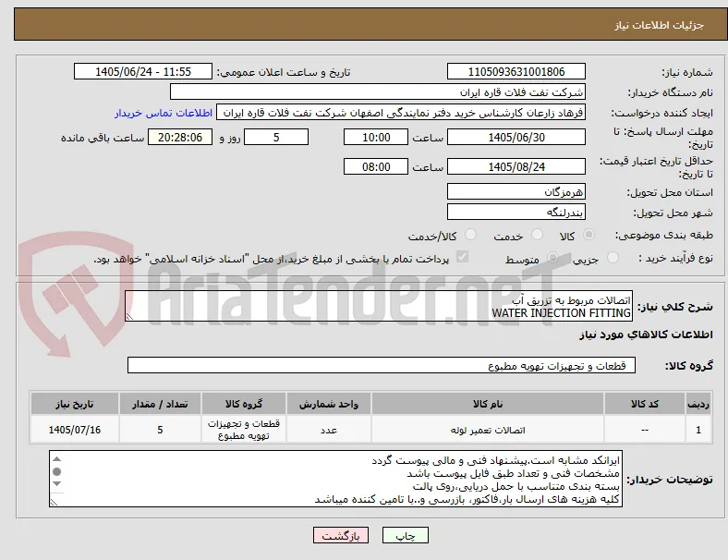The image size is (728, 560).
Task: Click the گروه کالا column header
Action: pyautogui.click(x=244, y=404)
